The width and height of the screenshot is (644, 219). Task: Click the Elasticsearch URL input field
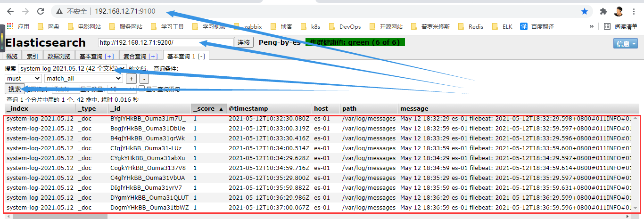165,43
